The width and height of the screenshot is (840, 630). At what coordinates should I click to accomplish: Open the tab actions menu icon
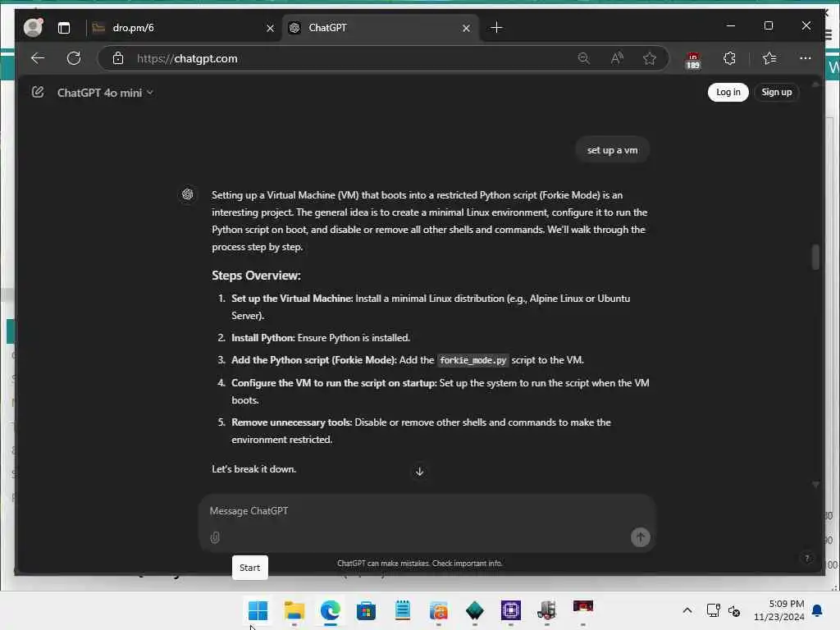click(x=64, y=28)
